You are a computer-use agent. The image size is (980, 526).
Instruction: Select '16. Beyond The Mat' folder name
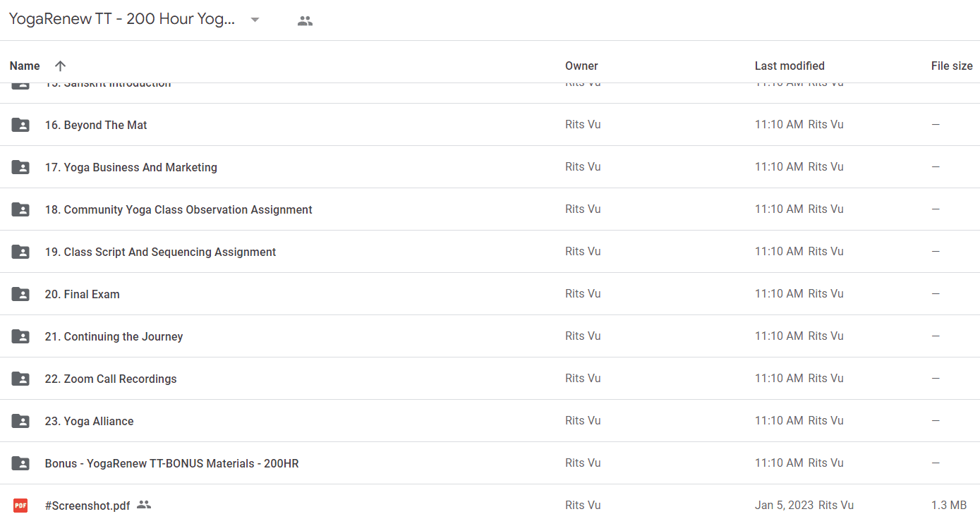coord(96,125)
